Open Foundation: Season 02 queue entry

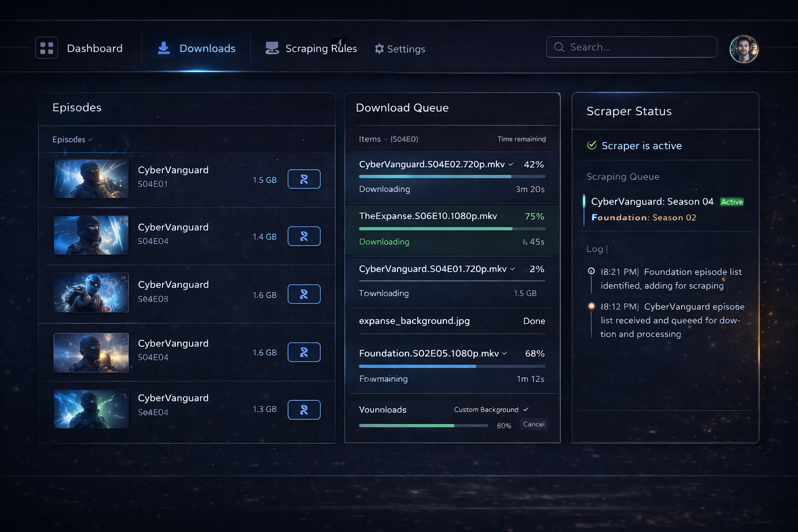[644, 218]
